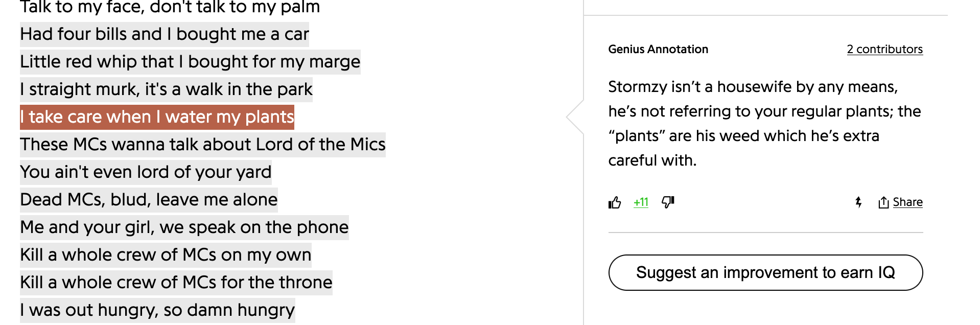
Task: Click Suggest an improvement to earn IQ
Action: pyautogui.click(x=765, y=272)
